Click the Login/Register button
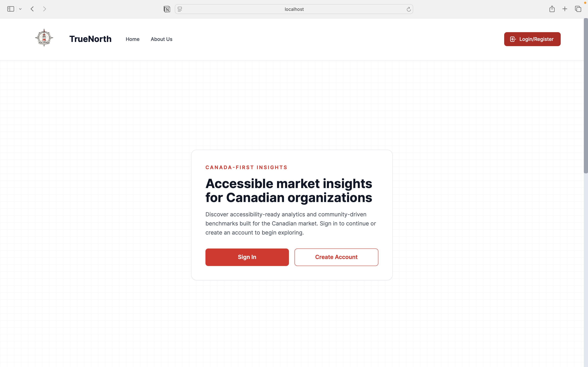 (x=532, y=39)
